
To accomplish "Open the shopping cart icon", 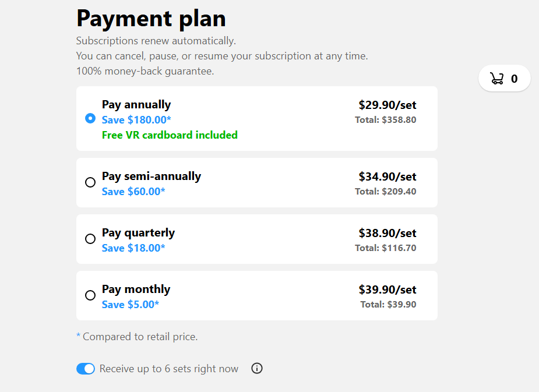I will [496, 78].
